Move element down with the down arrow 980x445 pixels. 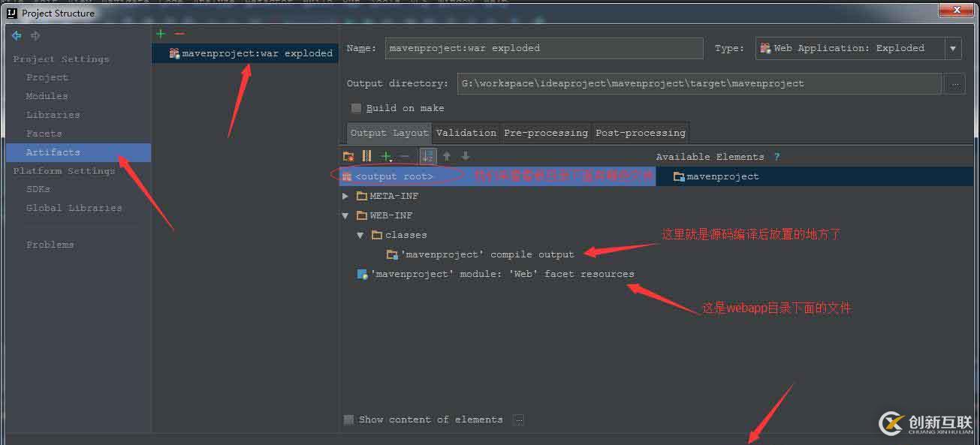click(466, 156)
